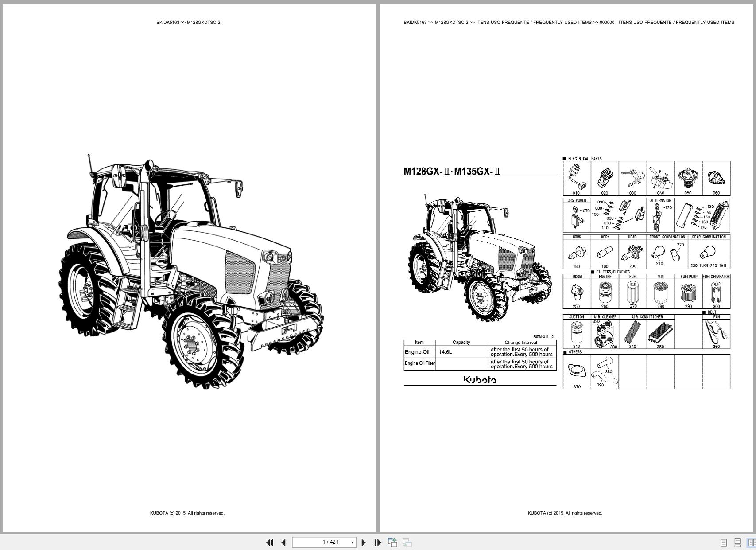
Task: Click FUEL filter element 270 image
Action: 632,292
